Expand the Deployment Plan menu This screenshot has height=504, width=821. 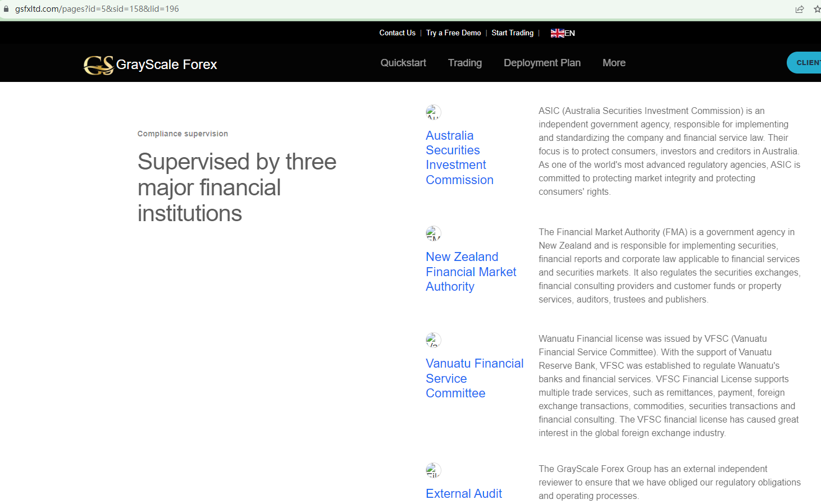pos(542,63)
